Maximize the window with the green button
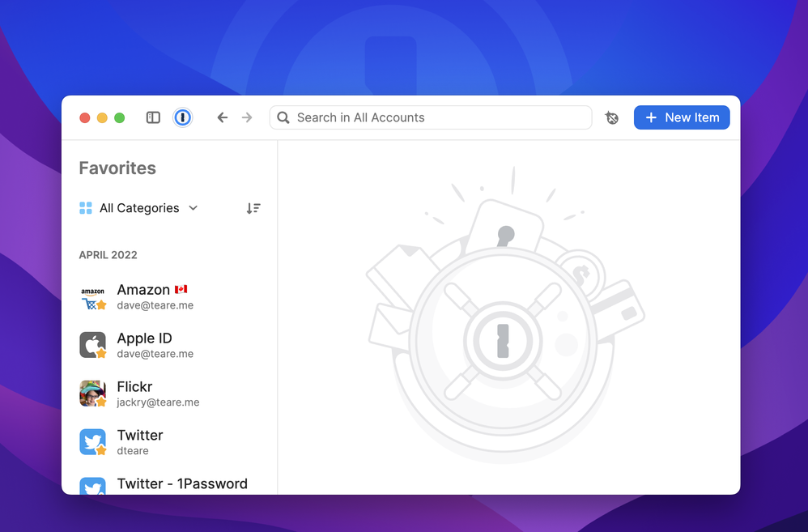This screenshot has height=532, width=808. coord(120,118)
